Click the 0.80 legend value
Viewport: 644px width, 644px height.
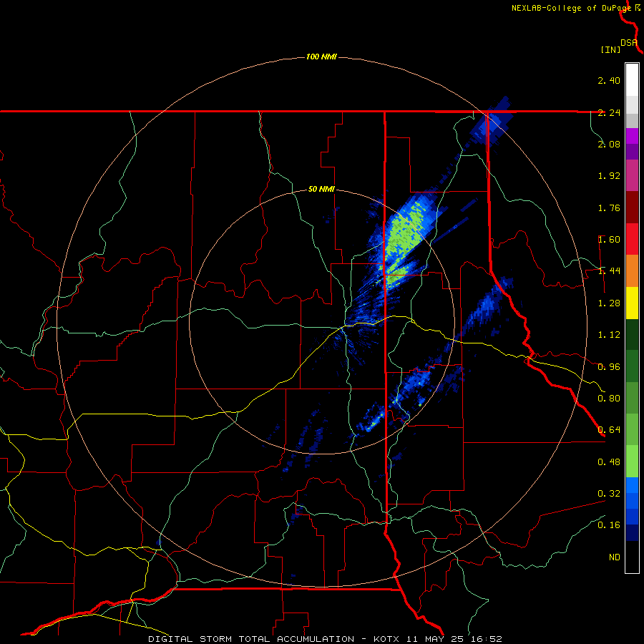coord(609,399)
